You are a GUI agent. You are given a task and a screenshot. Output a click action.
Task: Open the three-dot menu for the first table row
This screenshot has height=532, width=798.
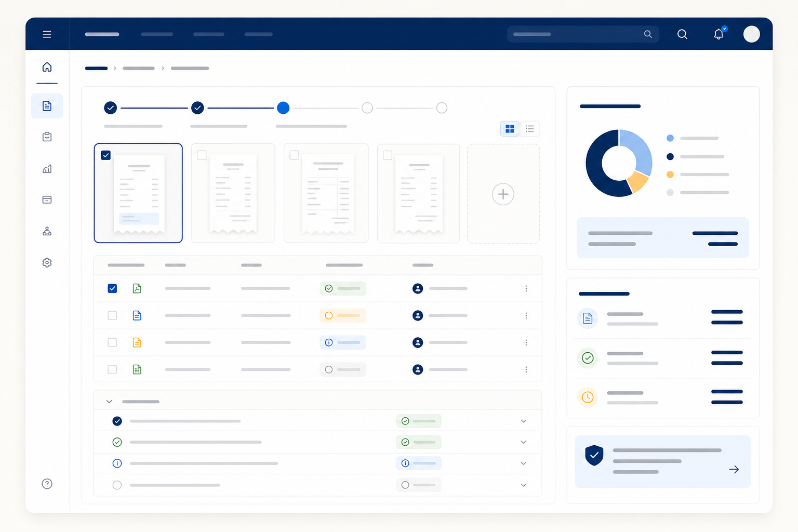pos(526,288)
